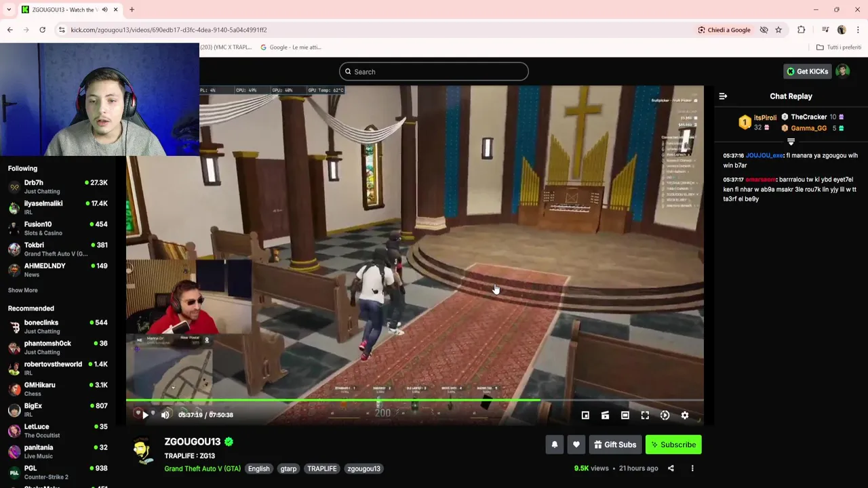Open phantomsh0ck recommended channel
The width and height of the screenshot is (868, 488).
click(x=58, y=348)
